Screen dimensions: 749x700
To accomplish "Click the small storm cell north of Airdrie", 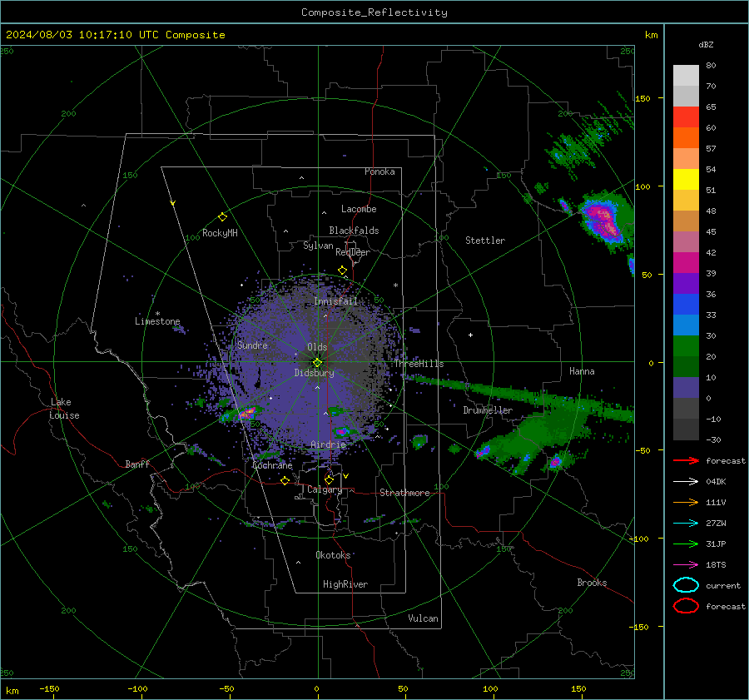I will (x=341, y=431).
